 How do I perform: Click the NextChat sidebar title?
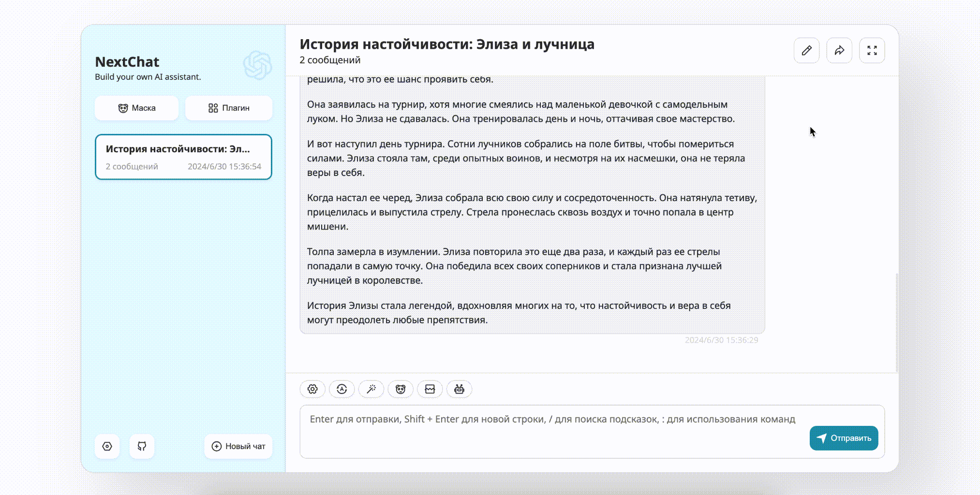[127, 62]
